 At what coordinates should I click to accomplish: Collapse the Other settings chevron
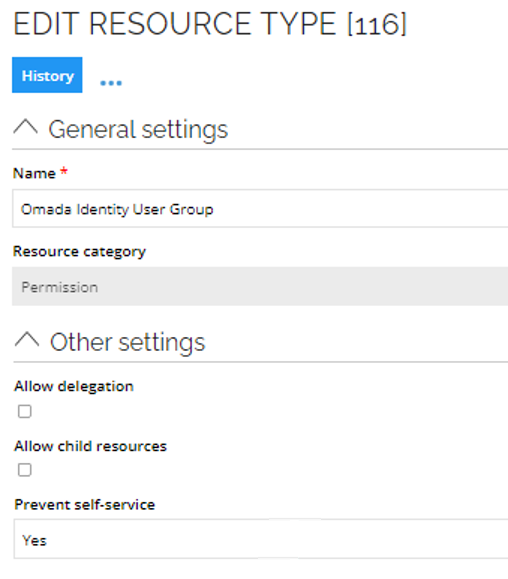point(27,340)
